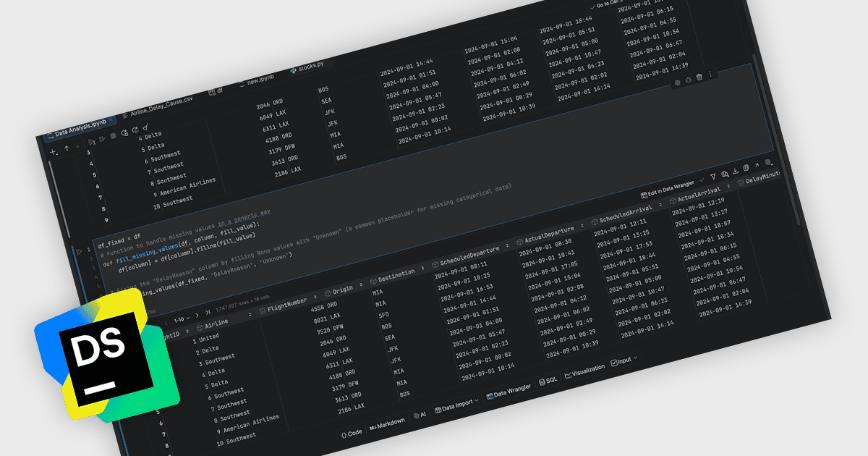The width and height of the screenshot is (868, 456).
Task: Add a Code cell
Action: 352,434
